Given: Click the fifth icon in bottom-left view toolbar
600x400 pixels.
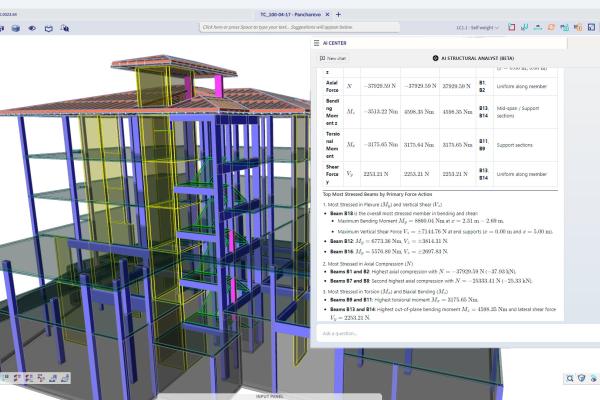Looking at the screenshot, I should 53,378.
